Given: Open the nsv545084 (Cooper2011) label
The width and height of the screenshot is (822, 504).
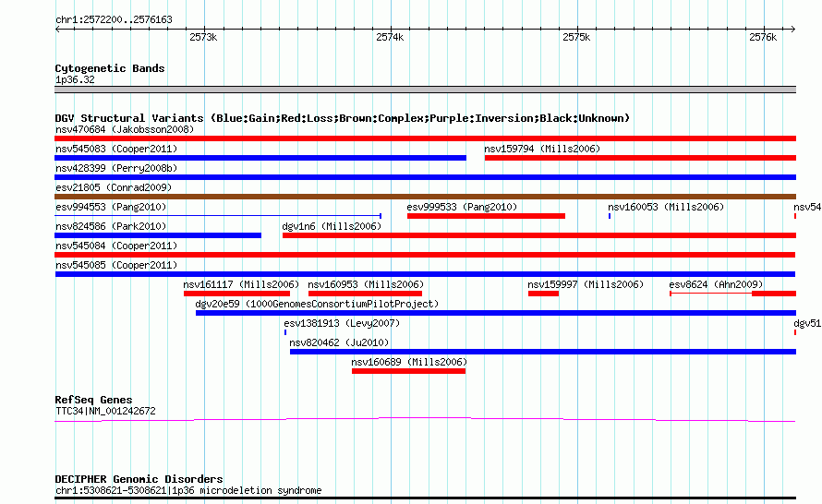Looking at the screenshot, I should tap(116, 246).
